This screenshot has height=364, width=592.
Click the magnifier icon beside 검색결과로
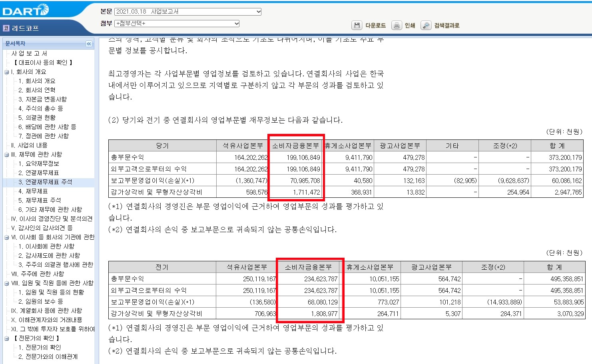(426, 25)
